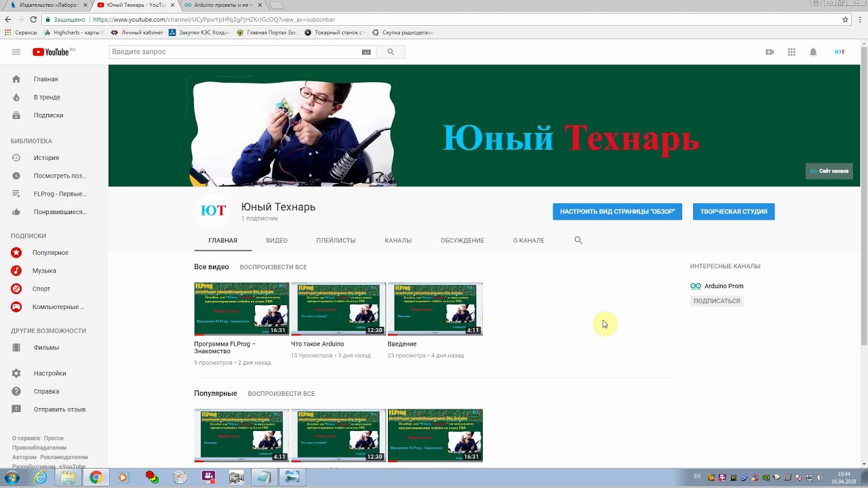Switch to the Каналы channel tab
The width and height of the screenshot is (868, 488).
398,241
